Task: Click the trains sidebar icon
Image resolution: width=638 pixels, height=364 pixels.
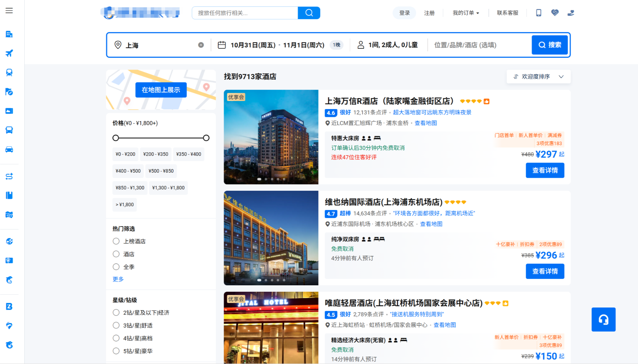Action: [x=9, y=72]
